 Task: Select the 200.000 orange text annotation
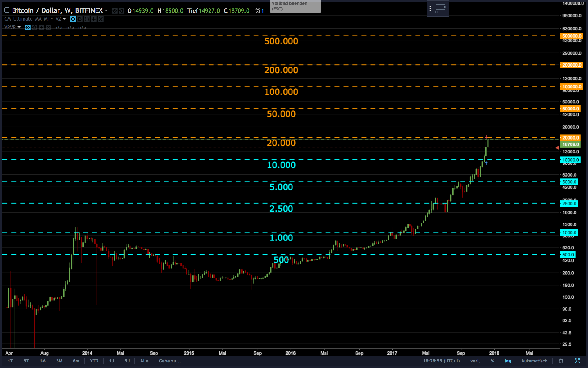(281, 70)
